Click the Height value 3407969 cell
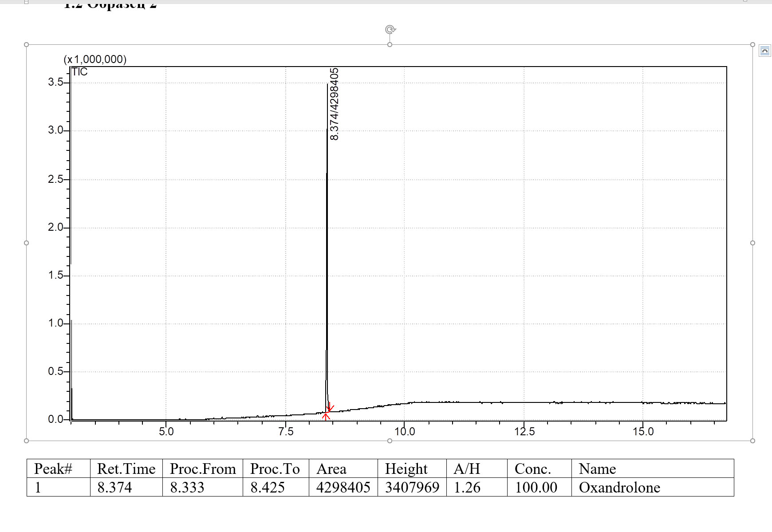Viewport: 772px width, 532px height. (x=412, y=487)
